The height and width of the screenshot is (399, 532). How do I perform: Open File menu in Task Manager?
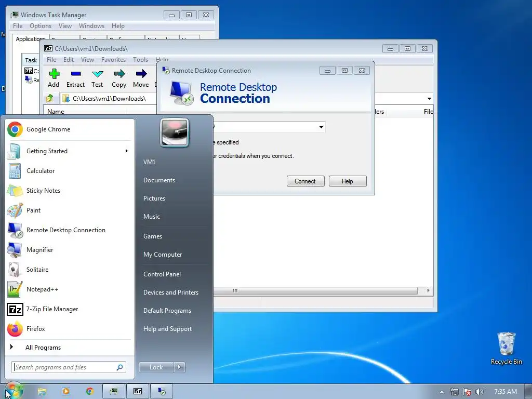point(18,26)
